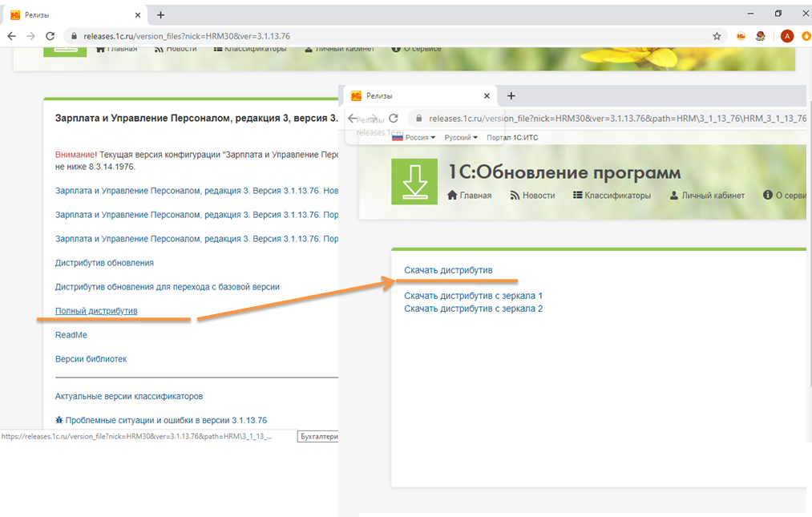
Task: Reload the first window's page
Action: coord(50,36)
